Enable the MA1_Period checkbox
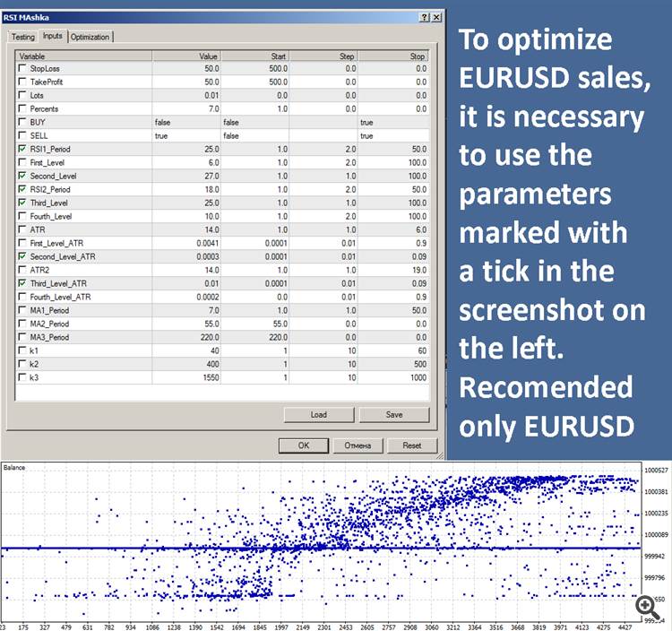 tap(22, 310)
